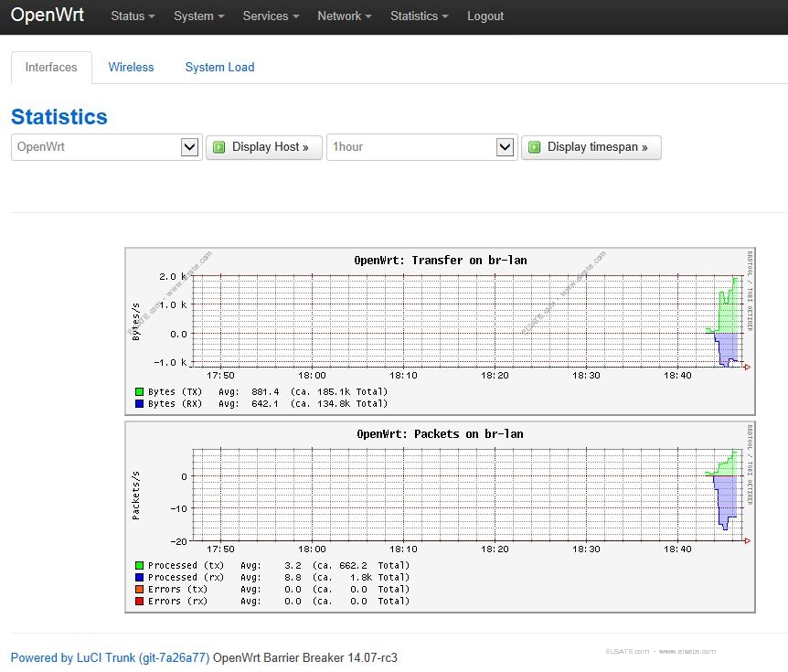788x672 pixels.
Task: Click 'OpenWrt: Transfer on br-lan' graph title
Action: pos(441,261)
